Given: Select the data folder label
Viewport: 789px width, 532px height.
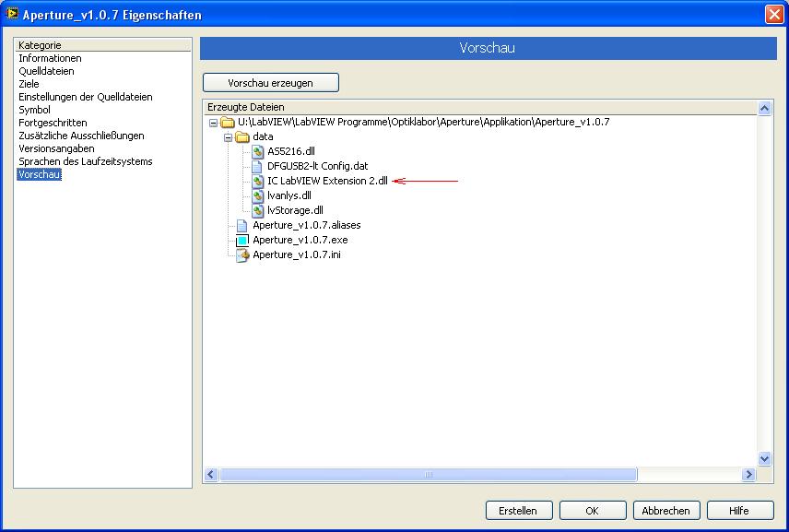Looking at the screenshot, I should pyautogui.click(x=263, y=136).
